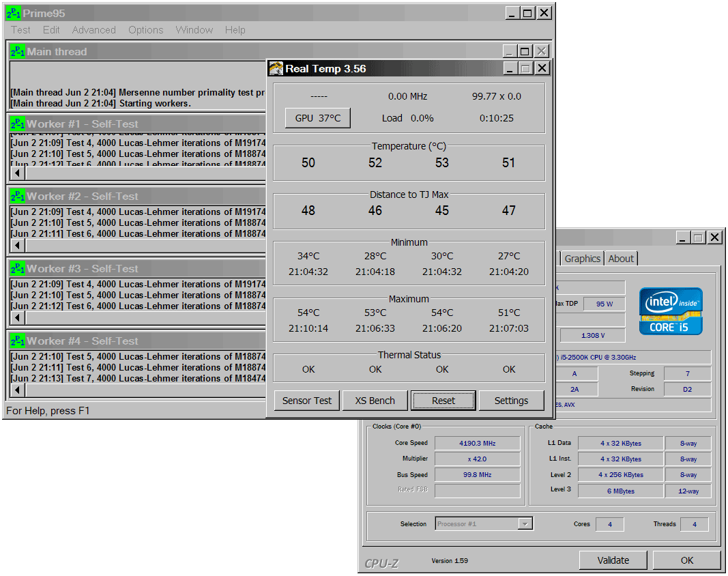Click the Worker #1 window icon
Screen dimensions: 728x576
tap(18, 124)
